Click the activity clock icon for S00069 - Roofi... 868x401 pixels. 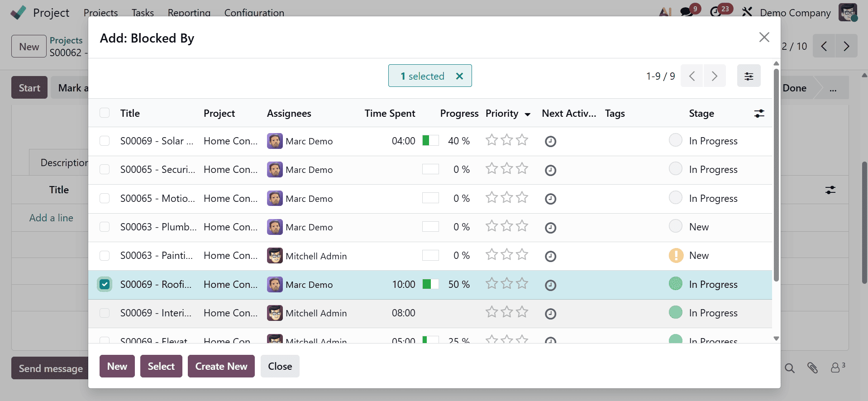tap(550, 285)
